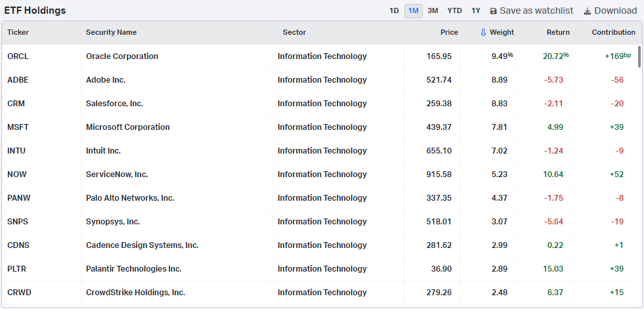644x309 pixels.
Task: Sort by Security Name column header
Action: [x=112, y=32]
